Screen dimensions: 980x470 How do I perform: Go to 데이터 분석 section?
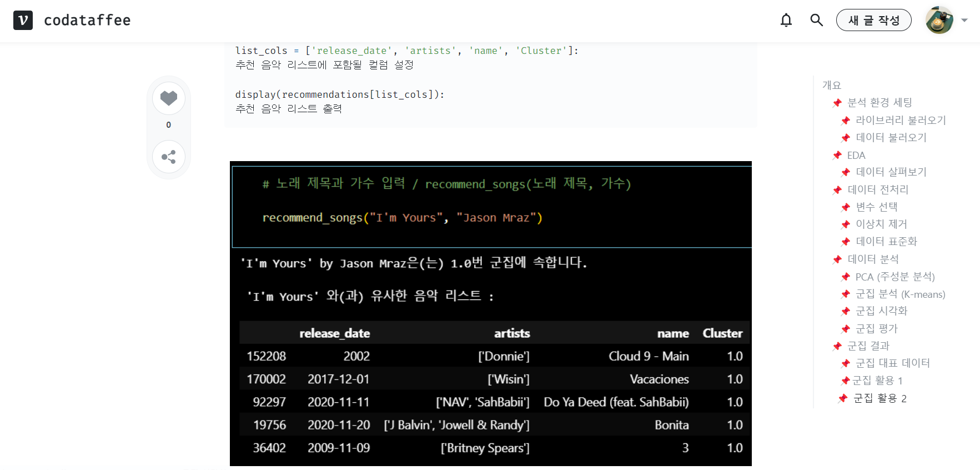click(873, 259)
